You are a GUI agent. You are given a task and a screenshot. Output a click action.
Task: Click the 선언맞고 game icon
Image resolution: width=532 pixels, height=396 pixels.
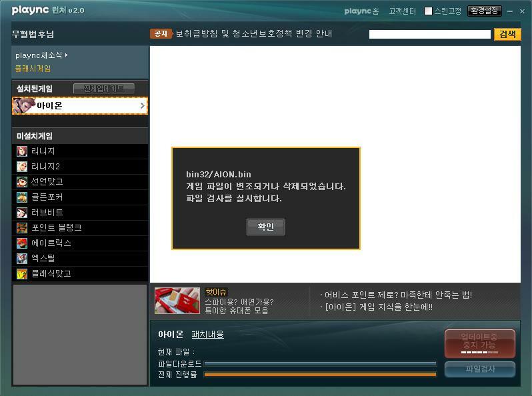coord(22,182)
